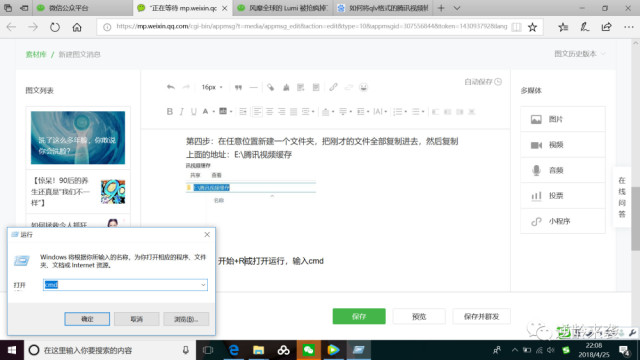The width and height of the screenshot is (640, 360).
Task: Open File Explorer from taskbar
Action: 258,350
